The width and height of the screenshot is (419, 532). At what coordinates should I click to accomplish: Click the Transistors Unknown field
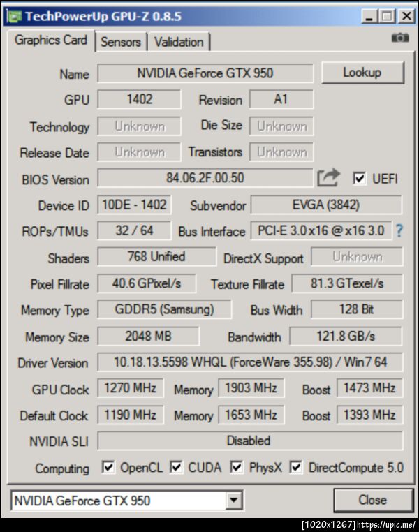tap(281, 152)
